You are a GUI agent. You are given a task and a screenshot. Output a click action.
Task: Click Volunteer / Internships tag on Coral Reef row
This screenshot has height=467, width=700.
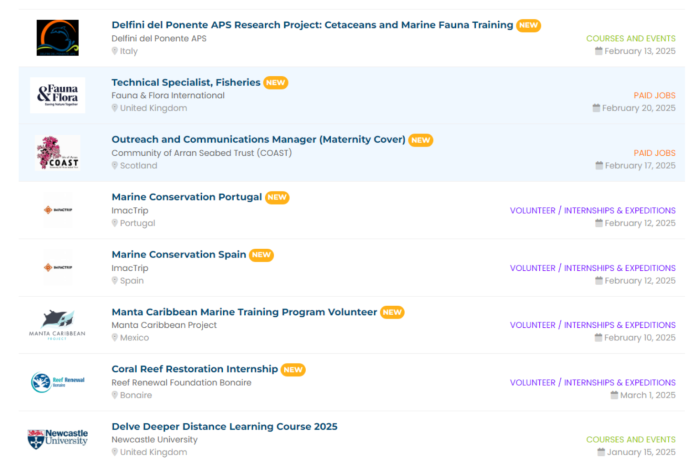tap(593, 383)
